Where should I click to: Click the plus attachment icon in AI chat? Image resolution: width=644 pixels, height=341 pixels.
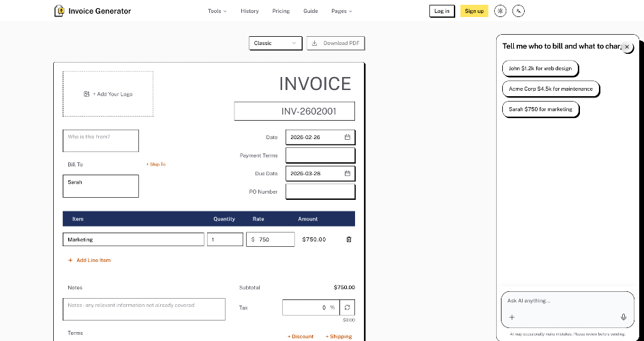512,317
